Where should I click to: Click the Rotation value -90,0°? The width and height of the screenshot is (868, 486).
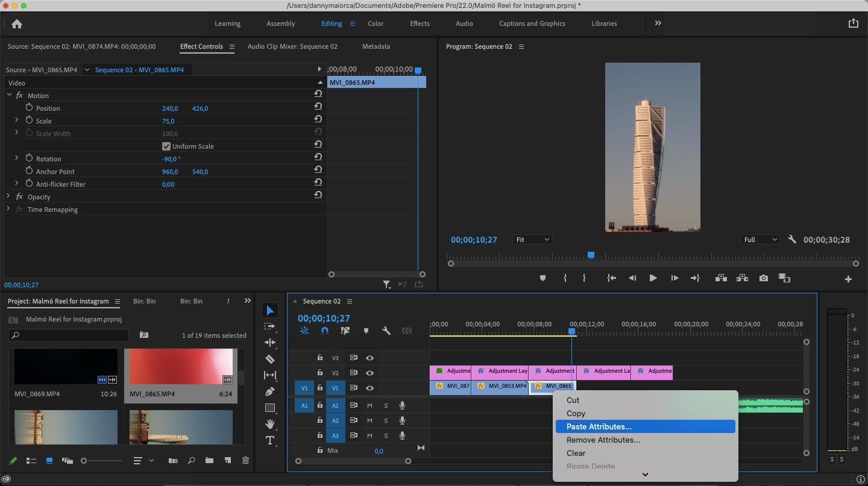[171, 159]
